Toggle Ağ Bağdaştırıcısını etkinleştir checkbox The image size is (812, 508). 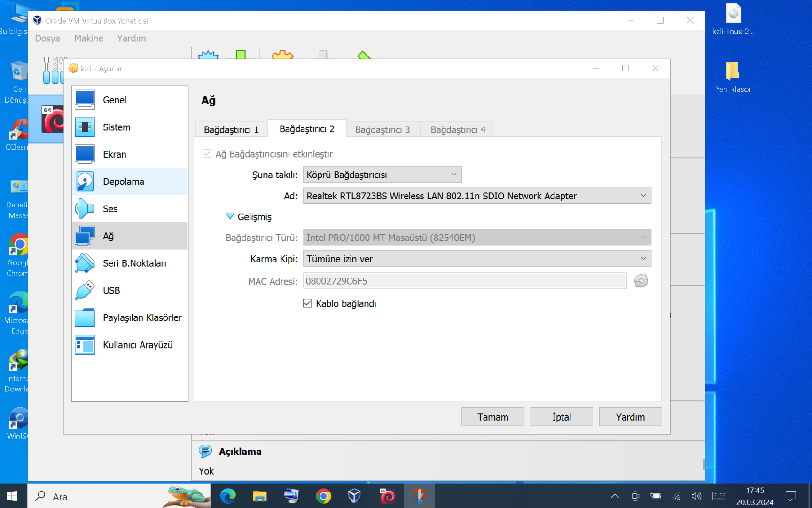coord(207,154)
